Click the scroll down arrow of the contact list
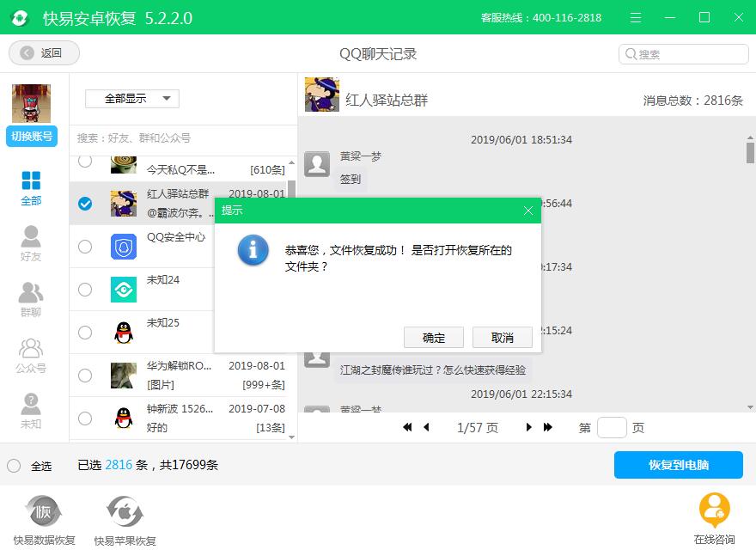 292,437
